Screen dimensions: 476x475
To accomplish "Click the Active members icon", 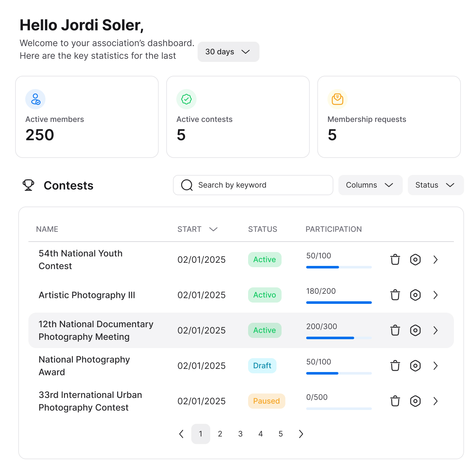I will (x=35, y=99).
